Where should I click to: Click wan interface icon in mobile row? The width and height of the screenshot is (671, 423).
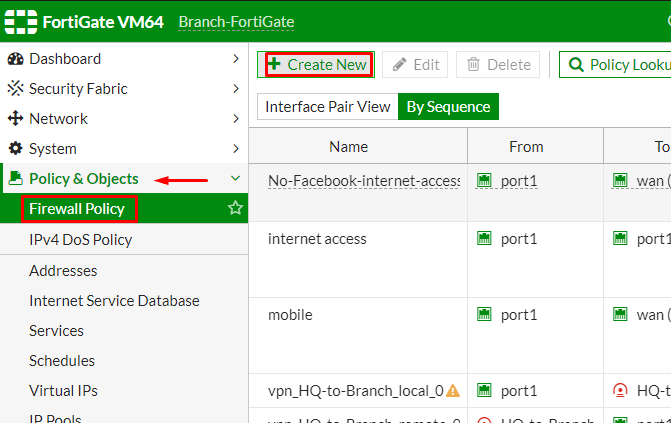tap(620, 314)
